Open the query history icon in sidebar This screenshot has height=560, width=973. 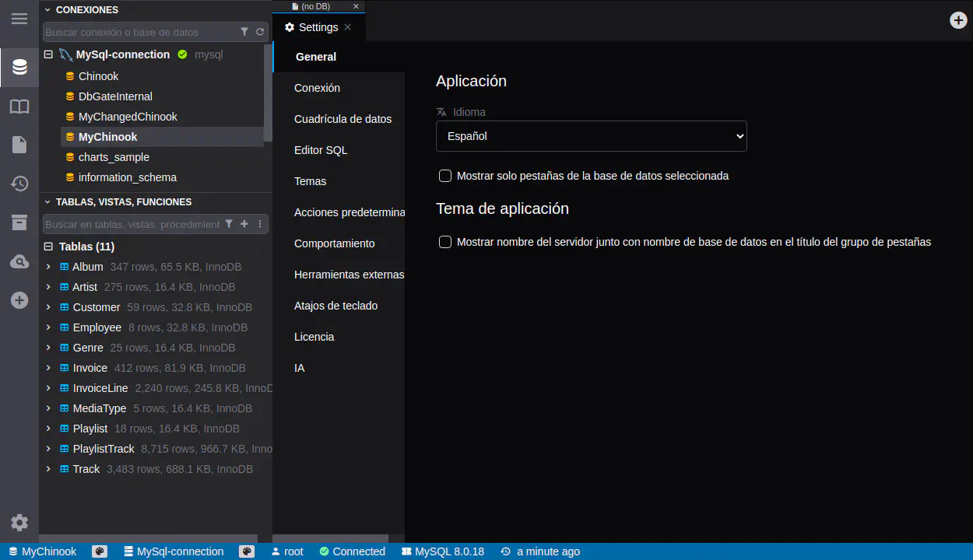coord(19,184)
